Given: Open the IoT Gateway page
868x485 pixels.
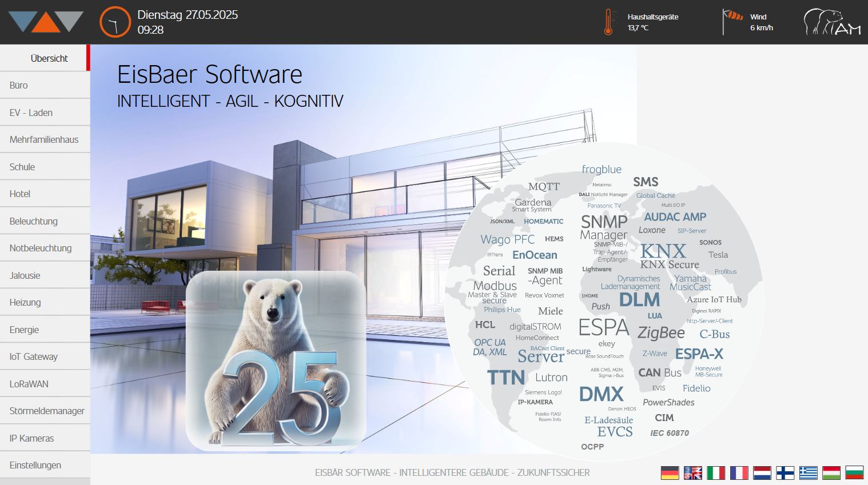Looking at the screenshot, I should click(x=45, y=356).
